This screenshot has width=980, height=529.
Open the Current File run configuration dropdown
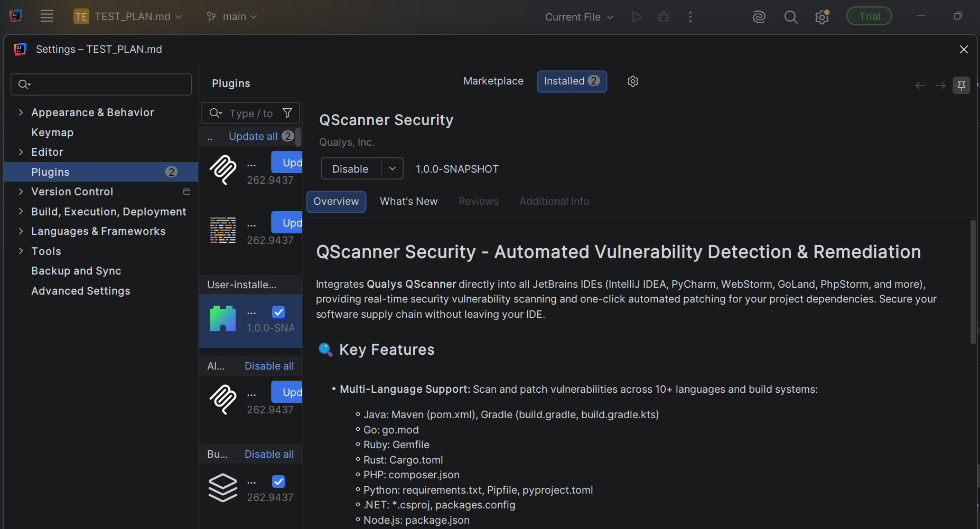point(580,17)
